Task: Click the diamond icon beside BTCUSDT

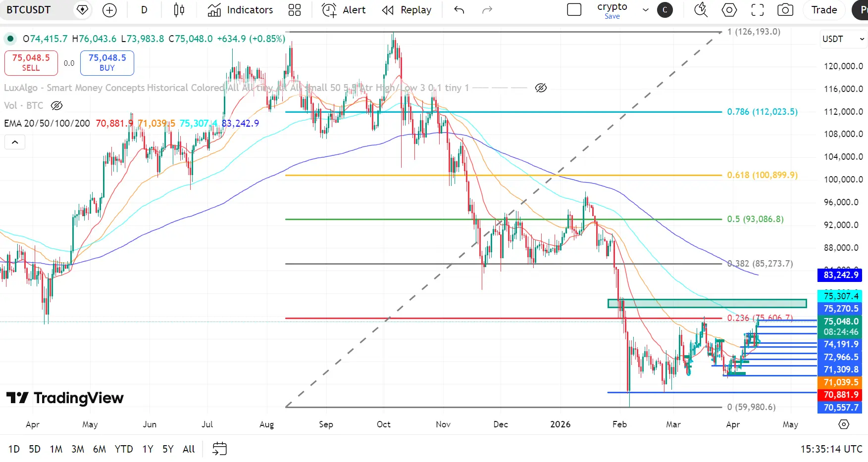Action: (x=82, y=10)
